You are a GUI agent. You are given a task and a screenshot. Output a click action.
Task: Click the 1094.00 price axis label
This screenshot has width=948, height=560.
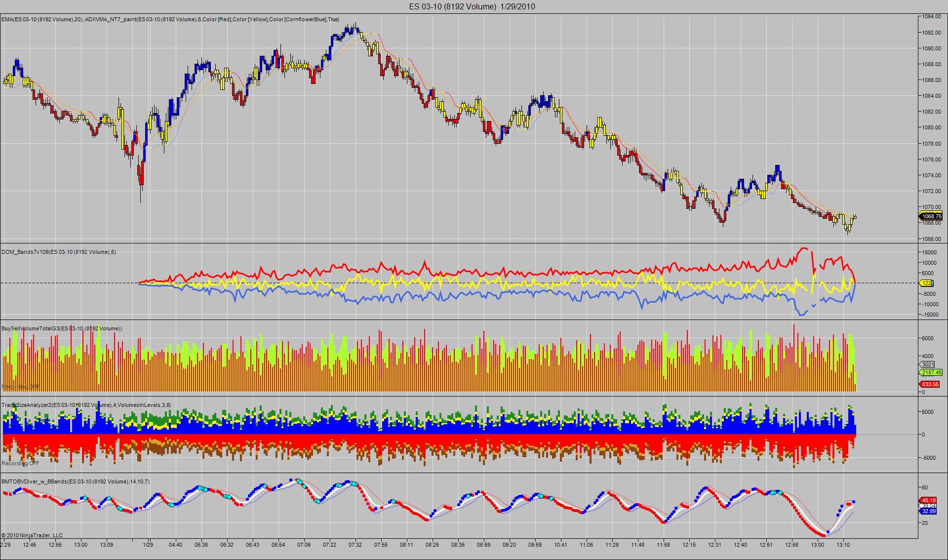931,16
